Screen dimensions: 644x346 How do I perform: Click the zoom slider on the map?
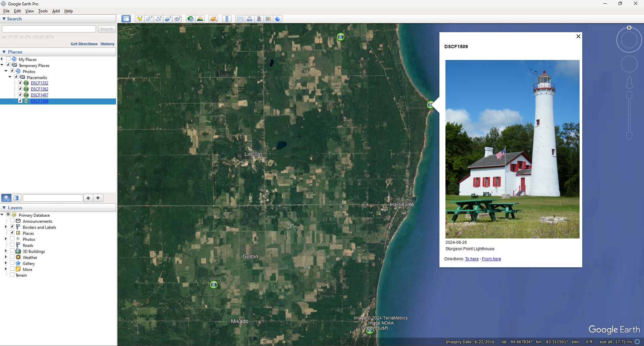point(629,115)
